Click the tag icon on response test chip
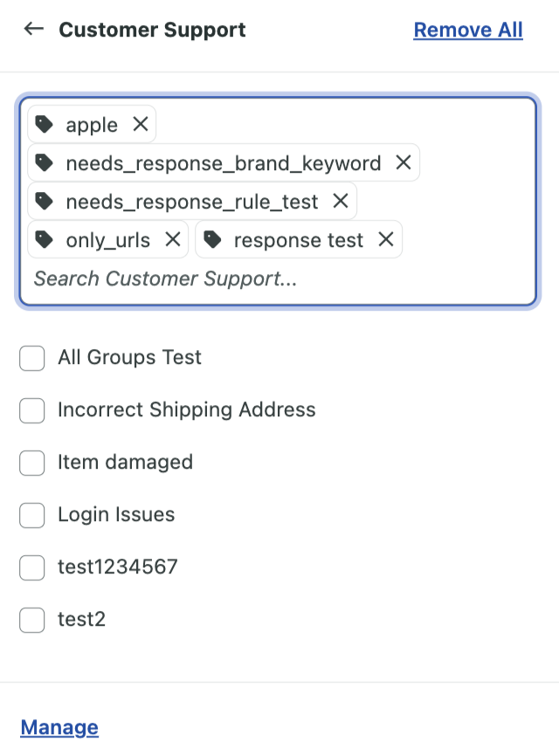The height and width of the screenshot is (756, 559). [x=212, y=239]
